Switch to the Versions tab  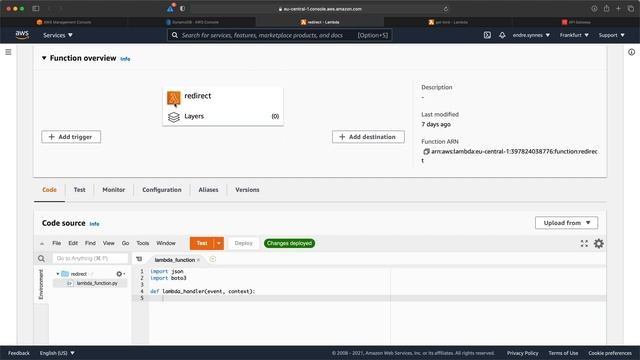(247, 190)
